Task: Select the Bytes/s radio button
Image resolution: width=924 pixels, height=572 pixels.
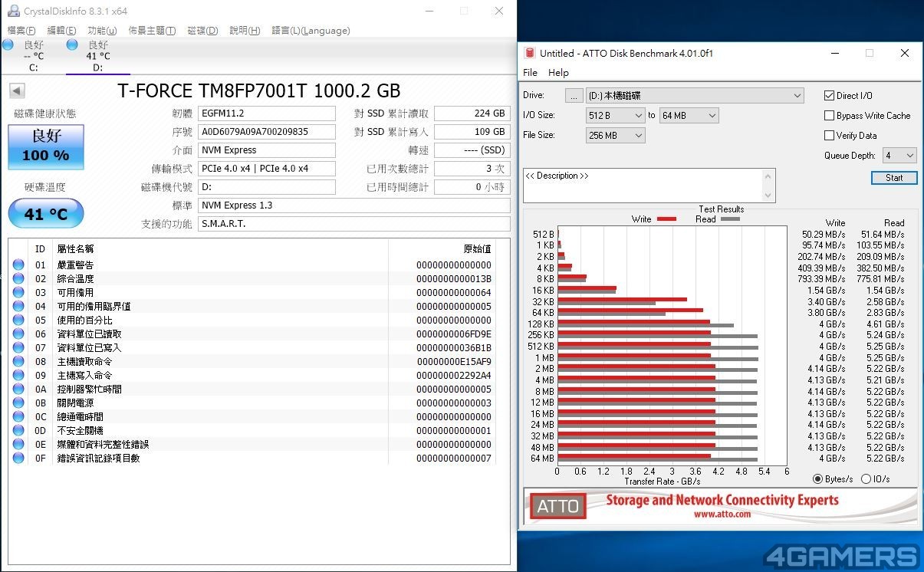Action: pyautogui.click(x=818, y=479)
